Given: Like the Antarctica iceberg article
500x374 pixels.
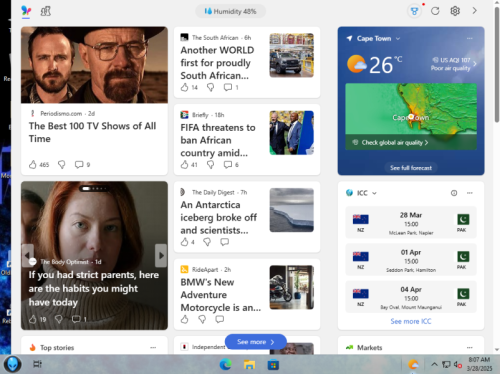Looking at the screenshot, I should point(184,242).
